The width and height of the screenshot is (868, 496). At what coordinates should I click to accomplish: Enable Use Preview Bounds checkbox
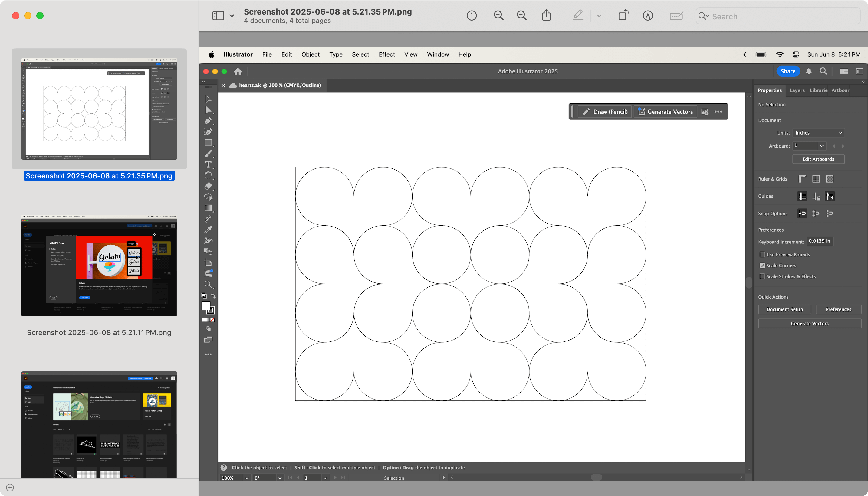coord(762,254)
